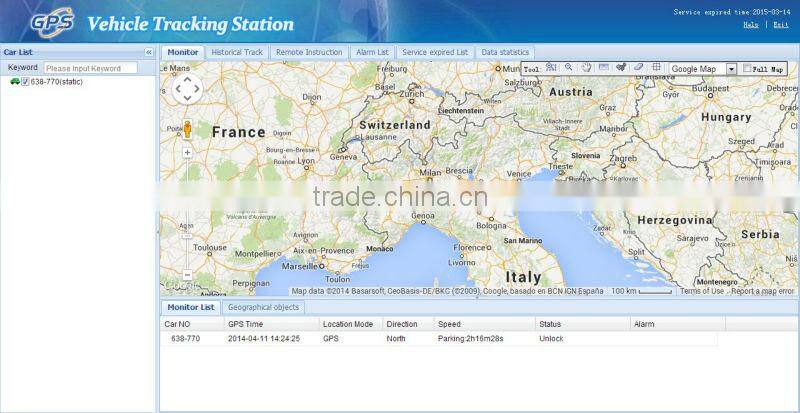Viewport: 800px width, 413px height.
Task: Click the grid tool icon
Action: [x=657, y=68]
